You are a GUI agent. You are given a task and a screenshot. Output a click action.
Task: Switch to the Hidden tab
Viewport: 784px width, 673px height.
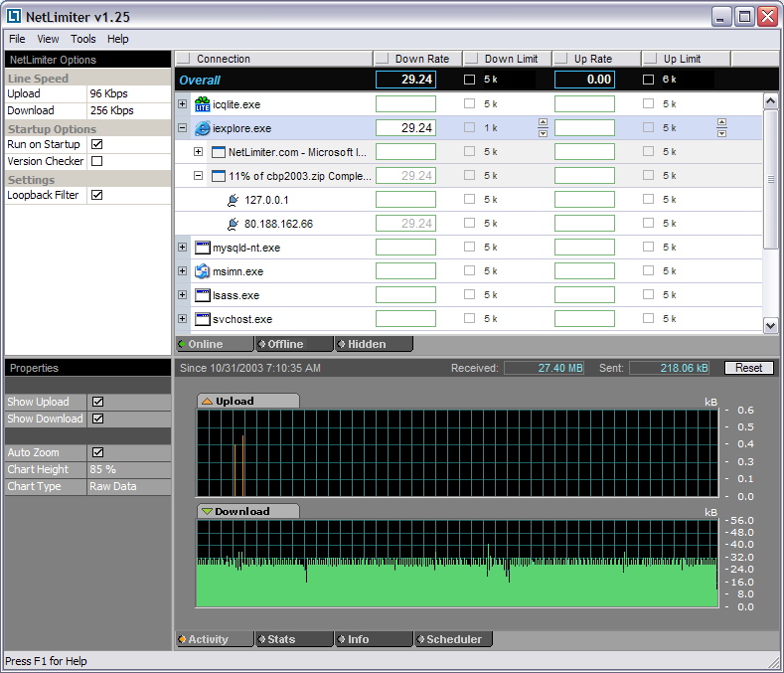point(374,344)
